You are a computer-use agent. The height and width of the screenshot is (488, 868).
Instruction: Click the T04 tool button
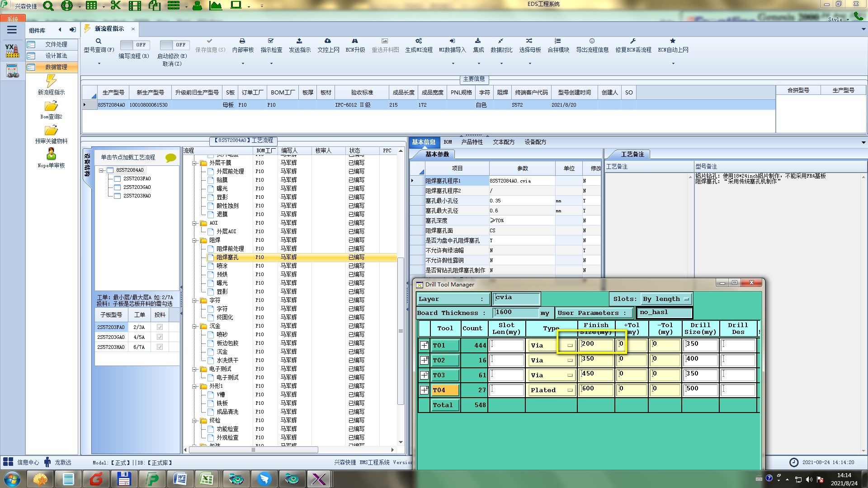[x=445, y=390]
